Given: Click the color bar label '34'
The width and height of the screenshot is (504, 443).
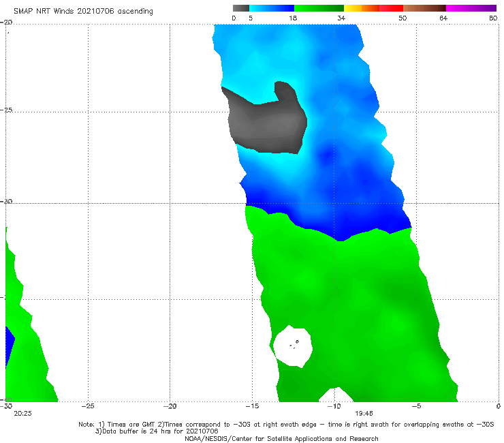Looking at the screenshot, I should [341, 18].
